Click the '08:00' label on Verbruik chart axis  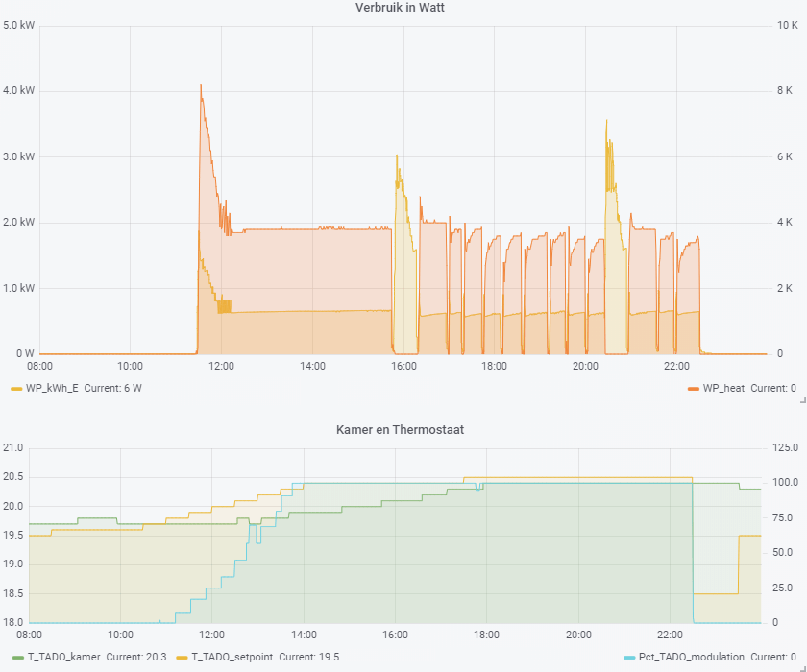[x=39, y=366]
